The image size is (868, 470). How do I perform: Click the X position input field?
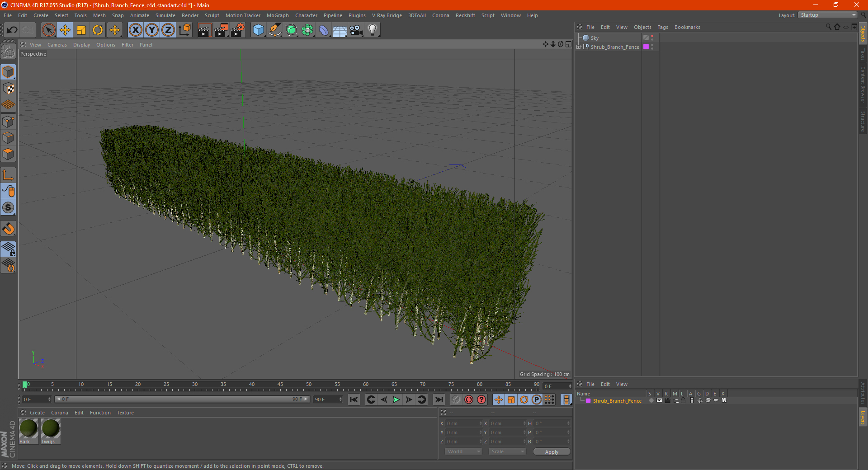click(464, 423)
